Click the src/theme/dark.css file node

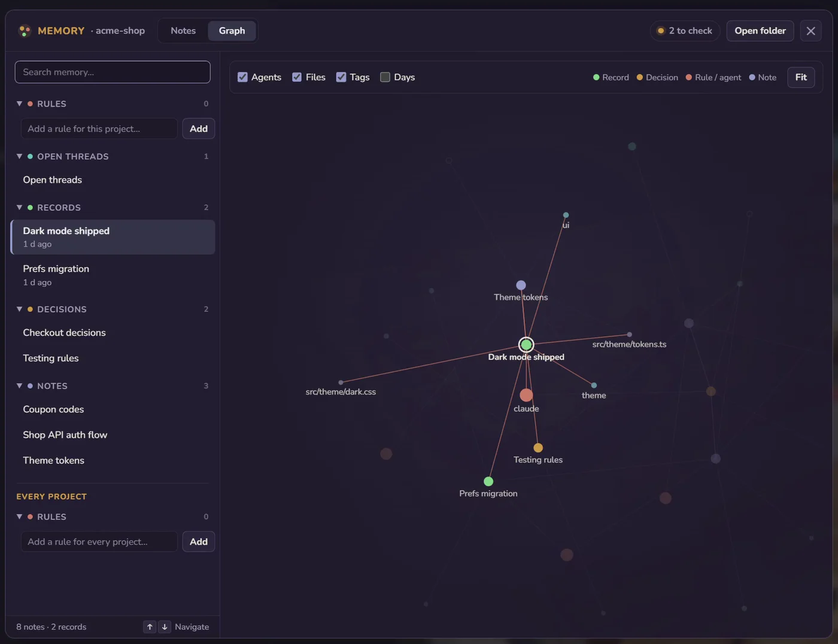pos(341,382)
